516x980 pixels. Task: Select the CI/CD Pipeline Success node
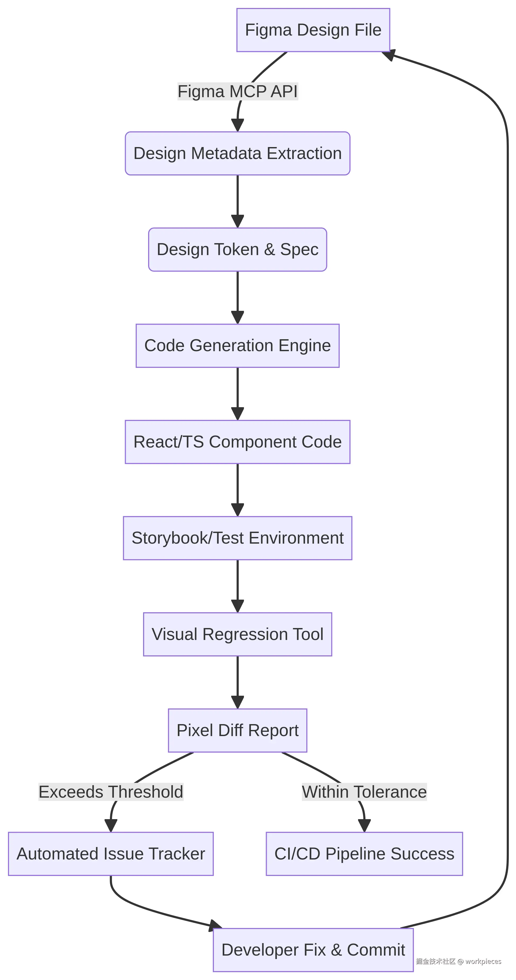click(x=364, y=854)
